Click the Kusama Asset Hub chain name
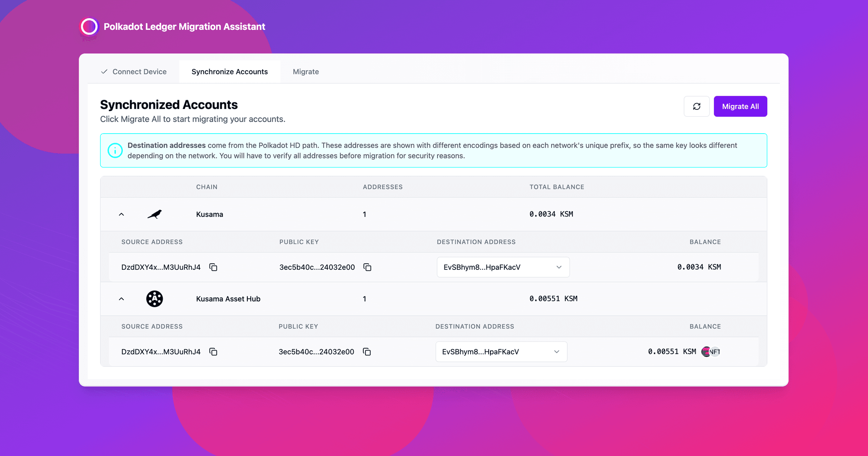 pos(228,299)
